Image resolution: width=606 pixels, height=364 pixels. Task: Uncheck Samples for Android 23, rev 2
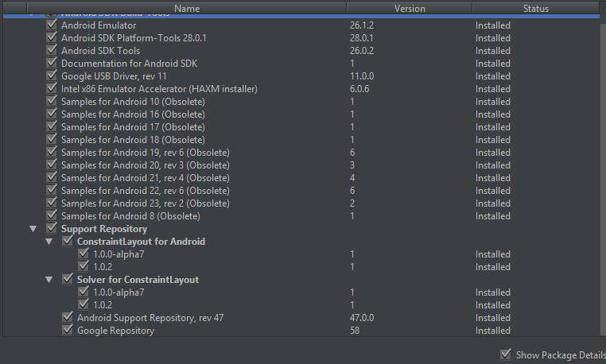click(x=52, y=203)
